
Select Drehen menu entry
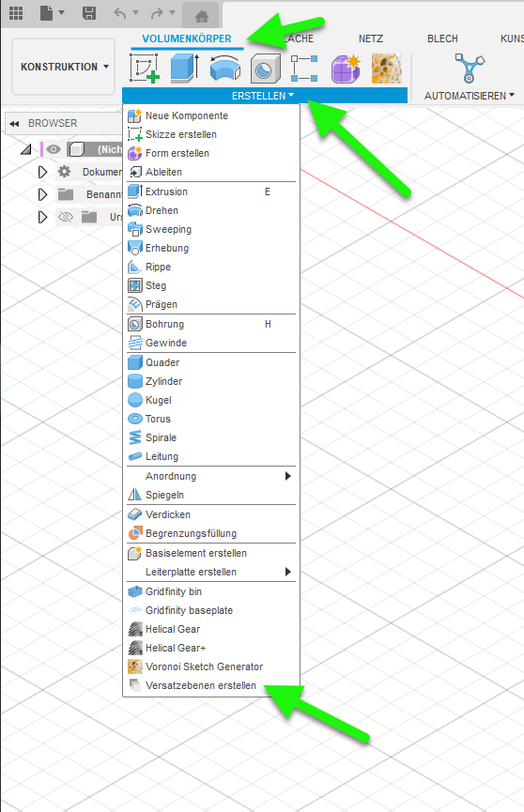pos(211,210)
